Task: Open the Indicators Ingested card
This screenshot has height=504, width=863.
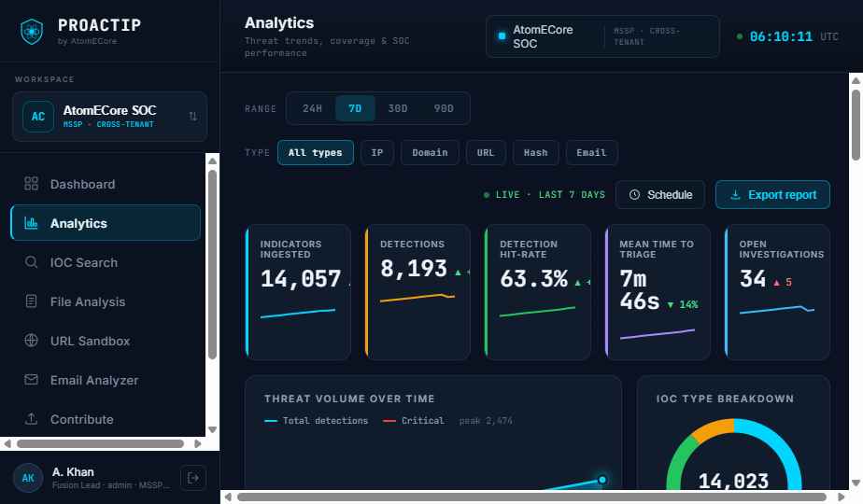Action: (298, 292)
